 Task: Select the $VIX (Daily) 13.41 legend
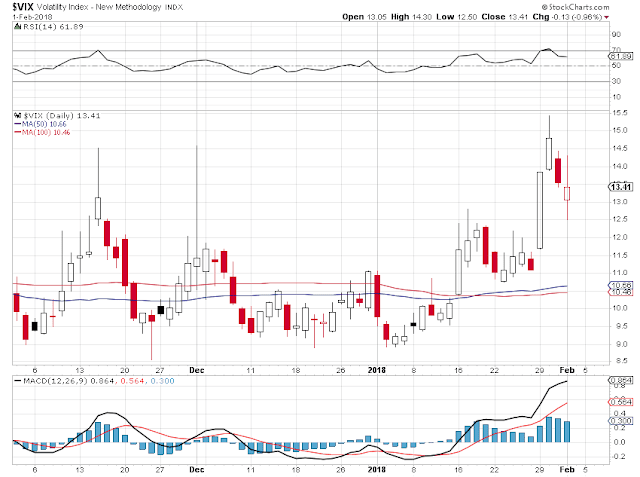(62, 115)
